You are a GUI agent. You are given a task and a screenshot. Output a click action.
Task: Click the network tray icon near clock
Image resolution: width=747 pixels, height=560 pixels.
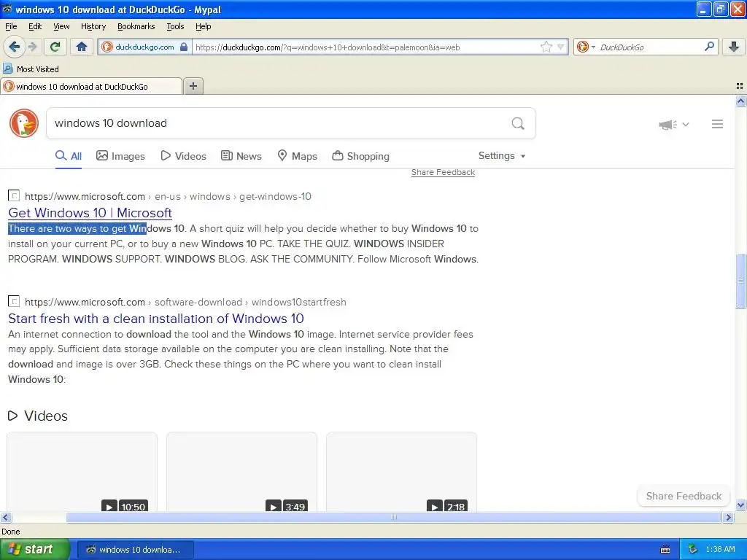click(692, 549)
